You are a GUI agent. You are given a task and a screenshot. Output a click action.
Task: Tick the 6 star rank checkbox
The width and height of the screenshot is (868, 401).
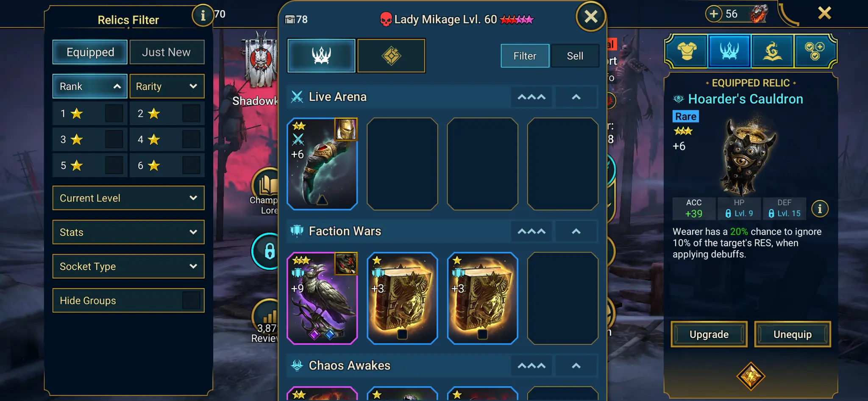(x=191, y=165)
